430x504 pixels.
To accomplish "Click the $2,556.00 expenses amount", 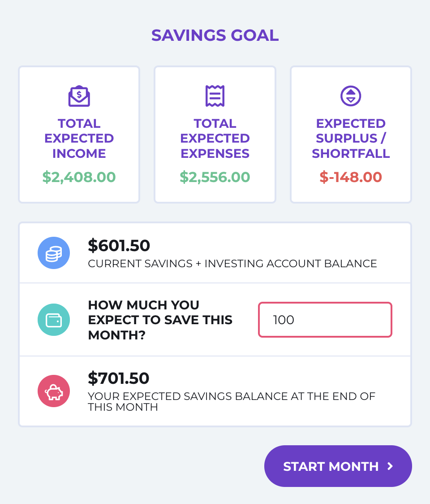I will (215, 177).
